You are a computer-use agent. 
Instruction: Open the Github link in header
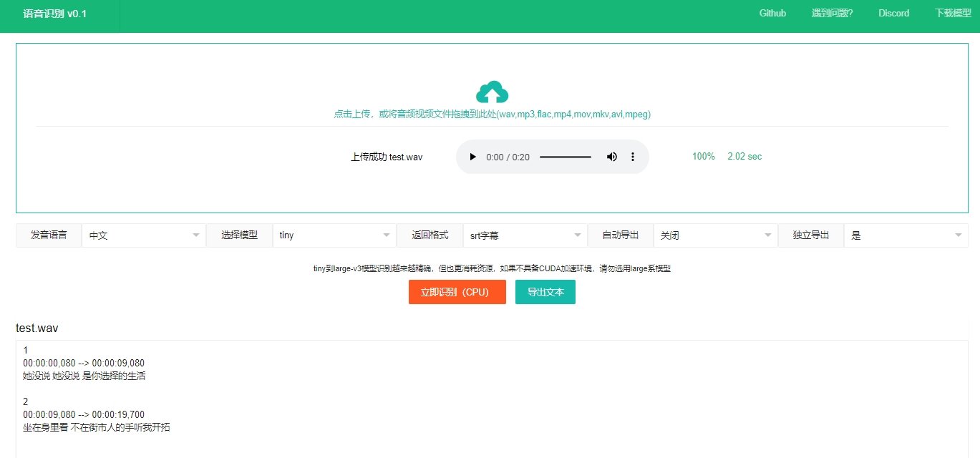pos(772,14)
